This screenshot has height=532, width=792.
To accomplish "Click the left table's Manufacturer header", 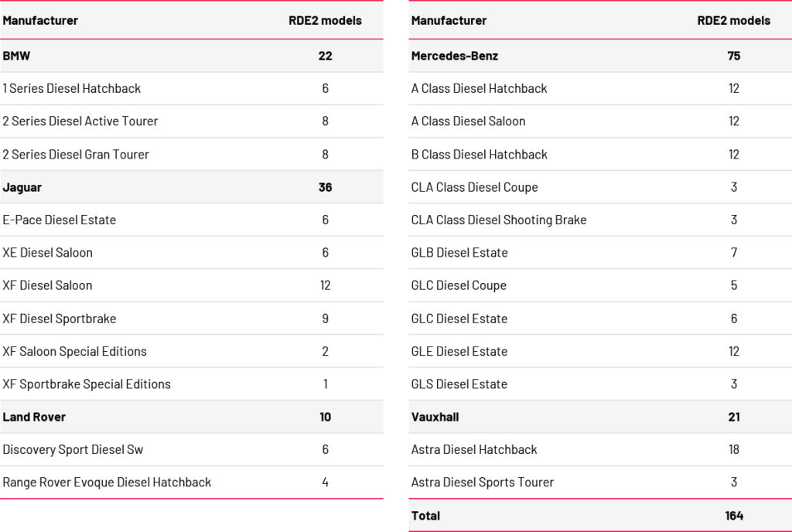I will (x=40, y=21).
